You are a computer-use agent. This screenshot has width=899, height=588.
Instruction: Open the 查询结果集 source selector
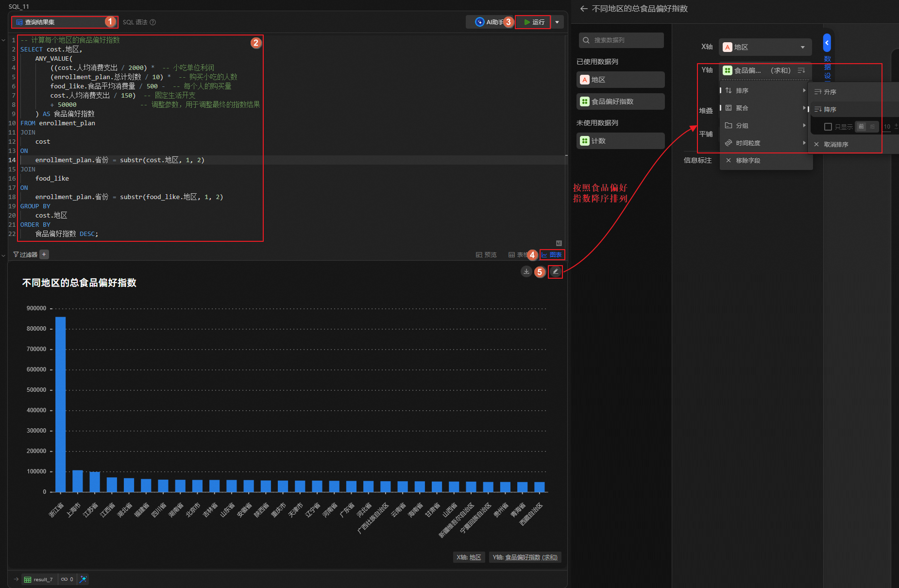64,22
